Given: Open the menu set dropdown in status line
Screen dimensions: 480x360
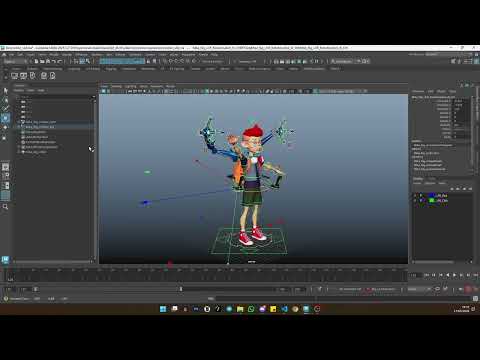Looking at the screenshot, I should click(x=15, y=61).
